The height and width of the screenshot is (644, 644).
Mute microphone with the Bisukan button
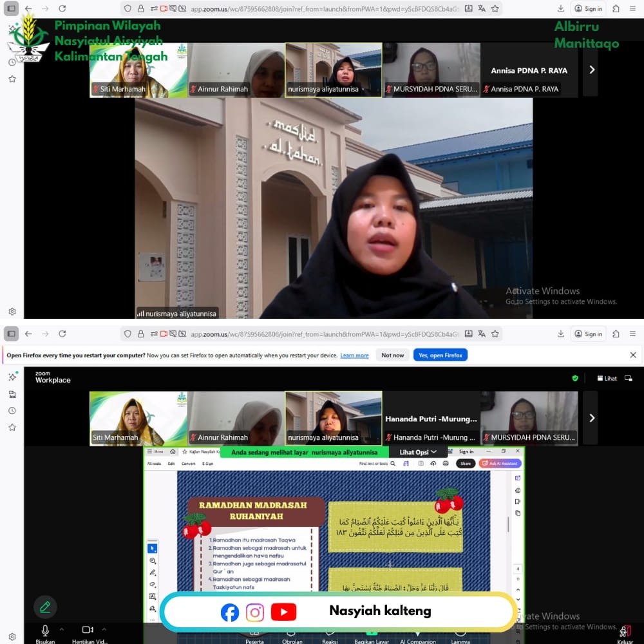tap(45, 630)
